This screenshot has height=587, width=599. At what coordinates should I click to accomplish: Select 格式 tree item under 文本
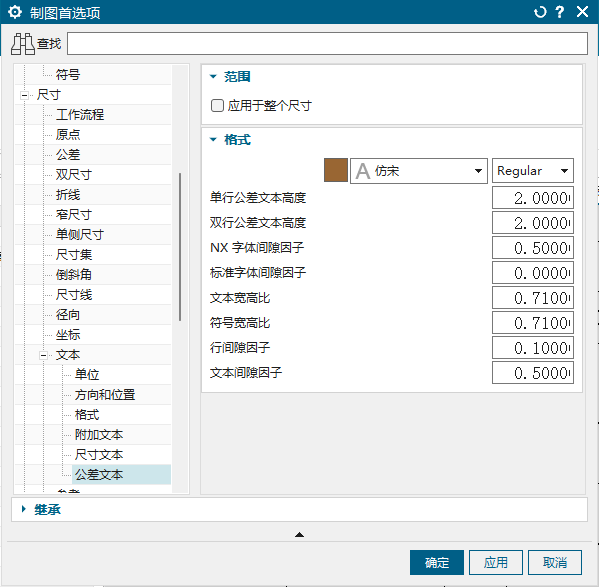[x=87, y=415]
